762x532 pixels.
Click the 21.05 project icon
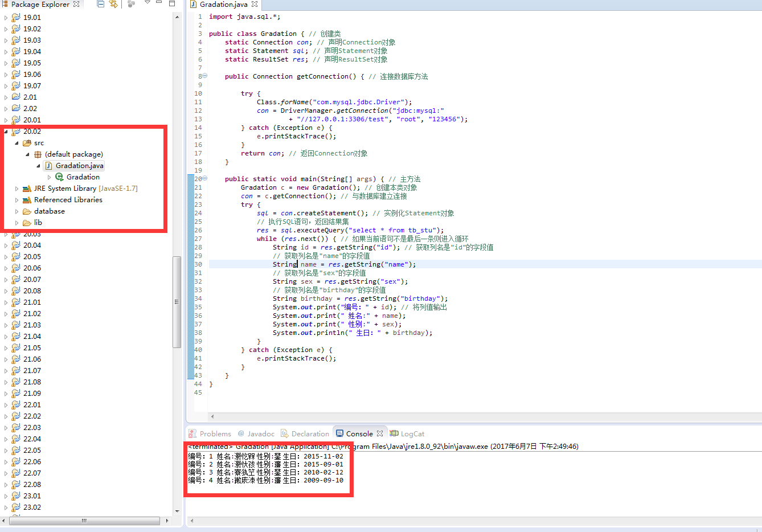click(x=16, y=348)
